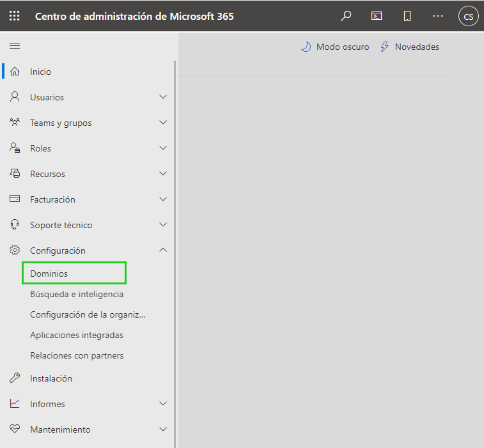Expand the Facturación chevron
484x448 pixels.
[x=163, y=199]
